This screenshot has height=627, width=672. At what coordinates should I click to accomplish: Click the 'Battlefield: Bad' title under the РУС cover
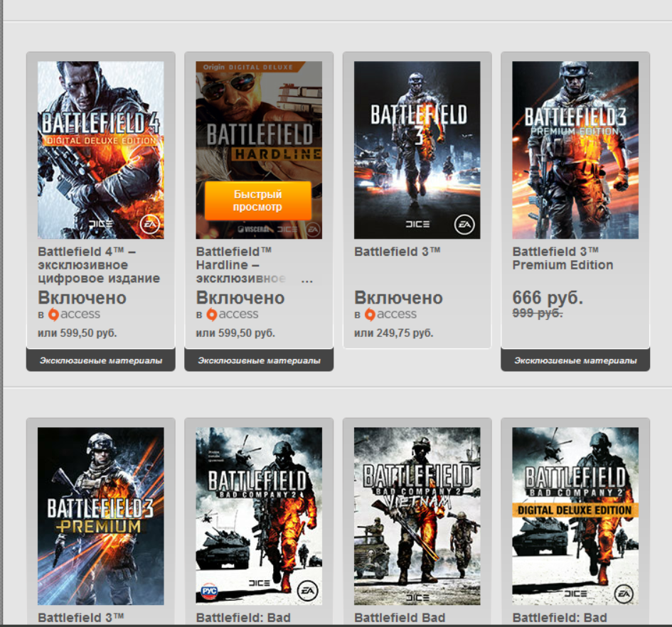(243, 618)
